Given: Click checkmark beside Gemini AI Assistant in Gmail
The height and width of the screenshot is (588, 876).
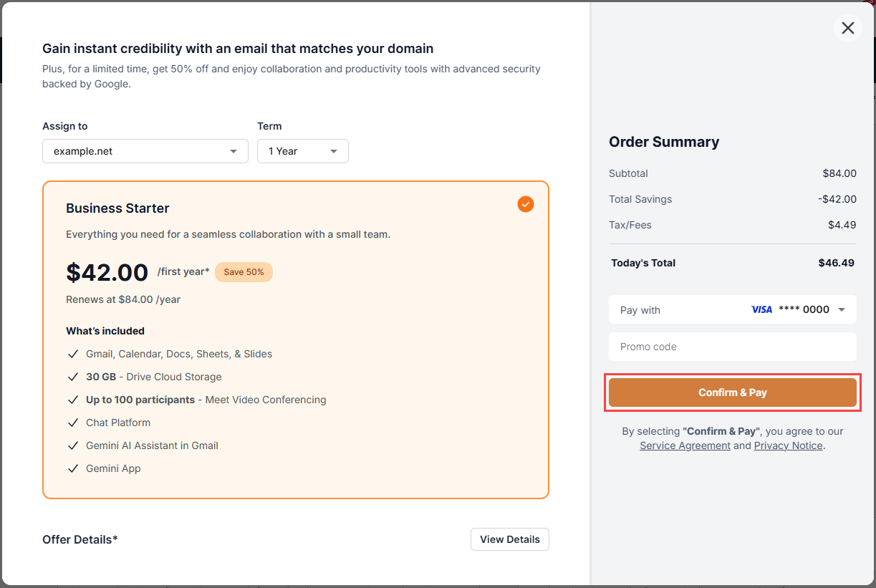Looking at the screenshot, I should [x=72, y=445].
